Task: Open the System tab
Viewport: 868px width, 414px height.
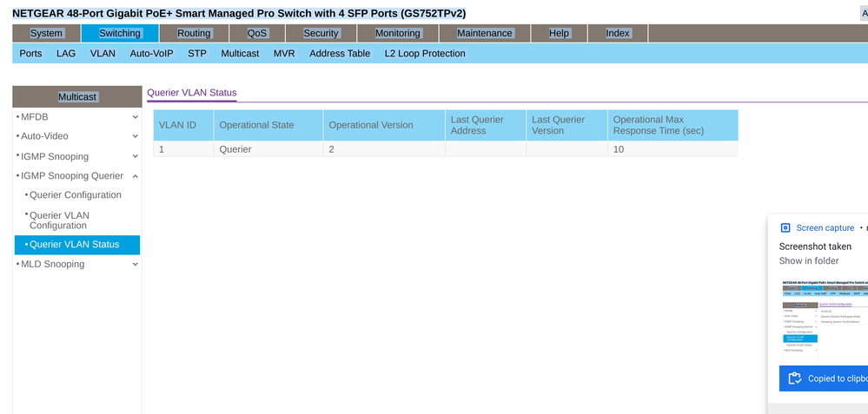Action: pyautogui.click(x=47, y=33)
